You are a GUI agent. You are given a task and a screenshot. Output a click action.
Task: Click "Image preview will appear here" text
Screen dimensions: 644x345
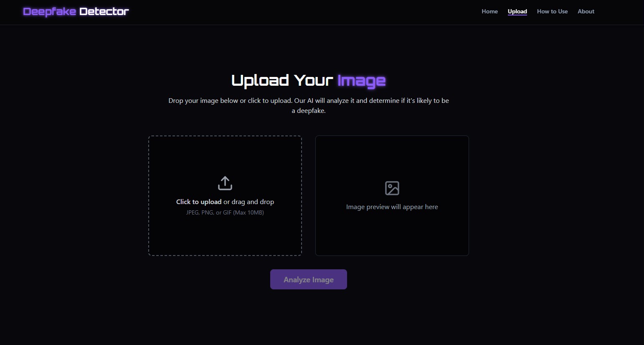[x=392, y=207]
